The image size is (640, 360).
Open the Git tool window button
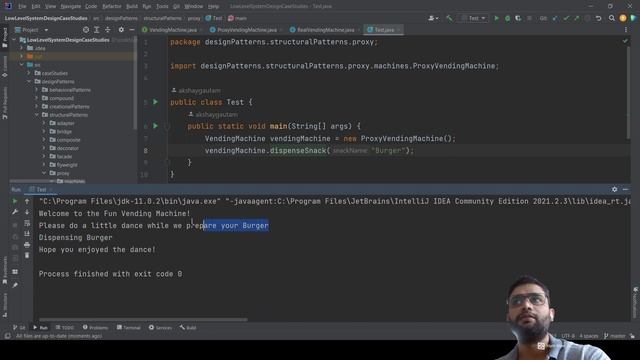19,327
